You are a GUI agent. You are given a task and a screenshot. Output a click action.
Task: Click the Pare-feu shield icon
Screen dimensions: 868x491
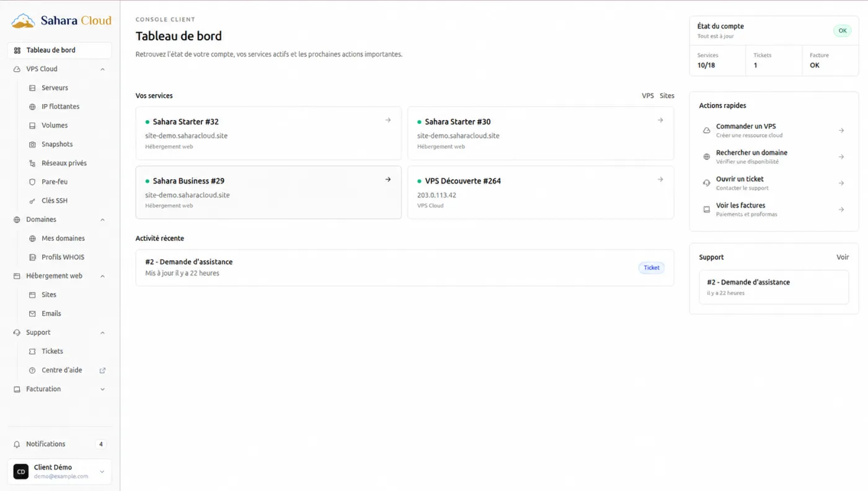(33, 182)
